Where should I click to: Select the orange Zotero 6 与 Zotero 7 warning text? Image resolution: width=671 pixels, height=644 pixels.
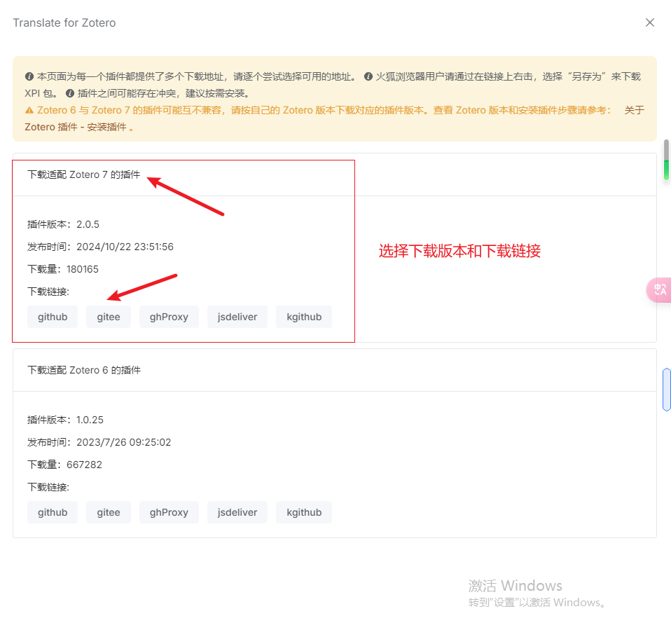pos(324,110)
